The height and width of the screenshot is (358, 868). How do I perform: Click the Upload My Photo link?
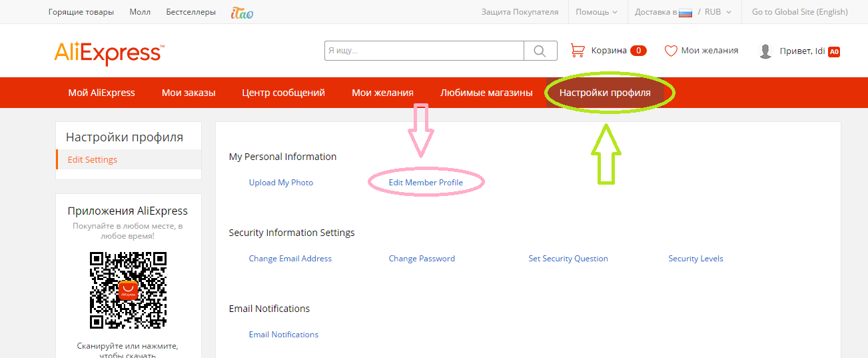[x=280, y=183]
